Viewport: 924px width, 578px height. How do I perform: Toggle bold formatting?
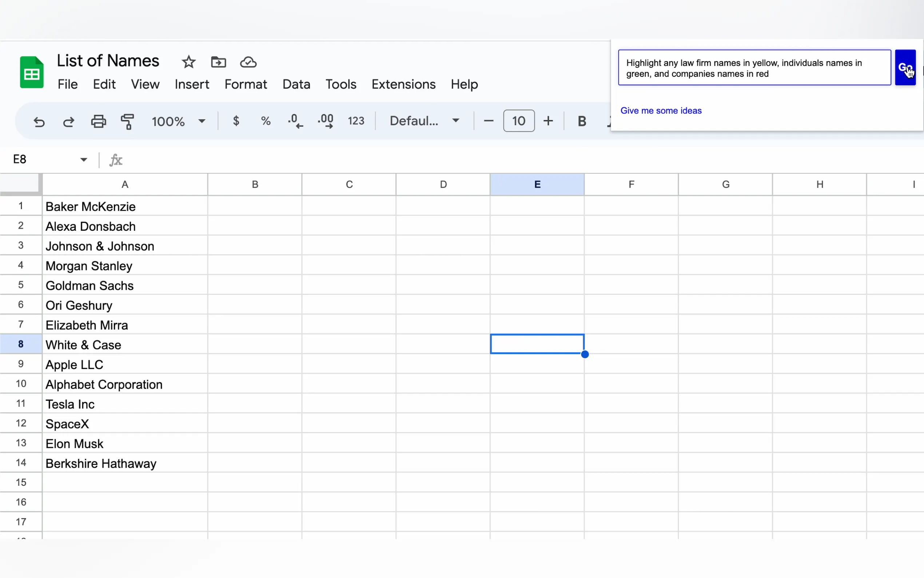581,121
